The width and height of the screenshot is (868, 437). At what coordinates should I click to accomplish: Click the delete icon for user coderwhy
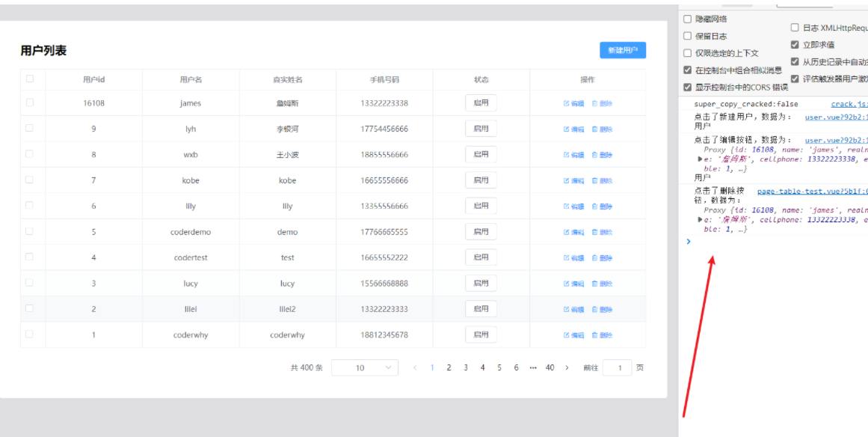pos(595,335)
